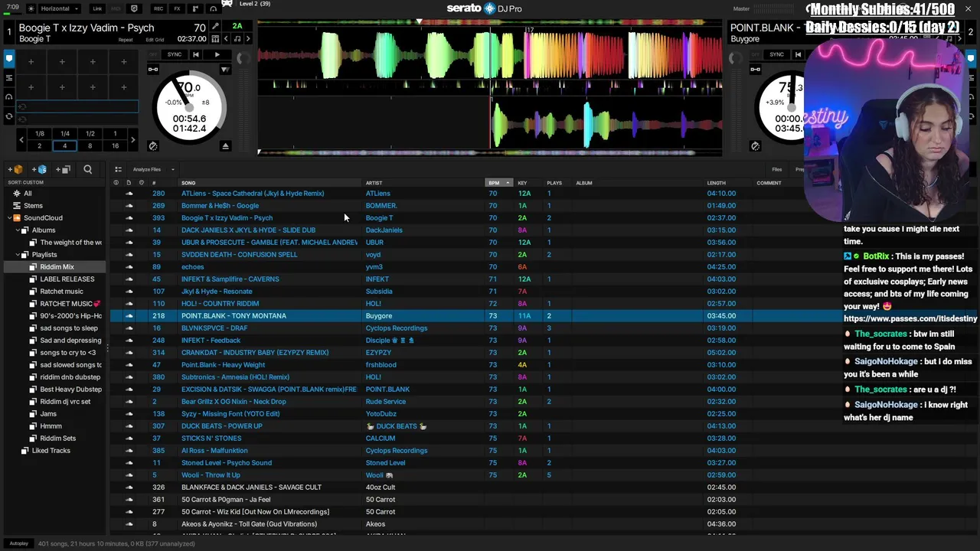The width and height of the screenshot is (980, 551).
Task: Set first hot cue pad on deck 1
Action: point(31,62)
